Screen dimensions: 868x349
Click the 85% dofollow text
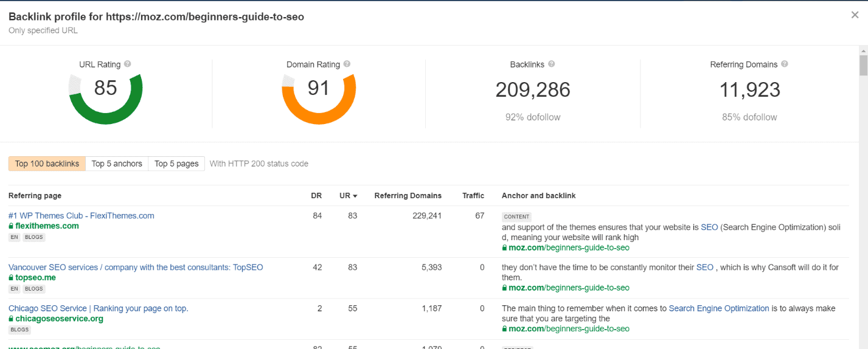(749, 117)
